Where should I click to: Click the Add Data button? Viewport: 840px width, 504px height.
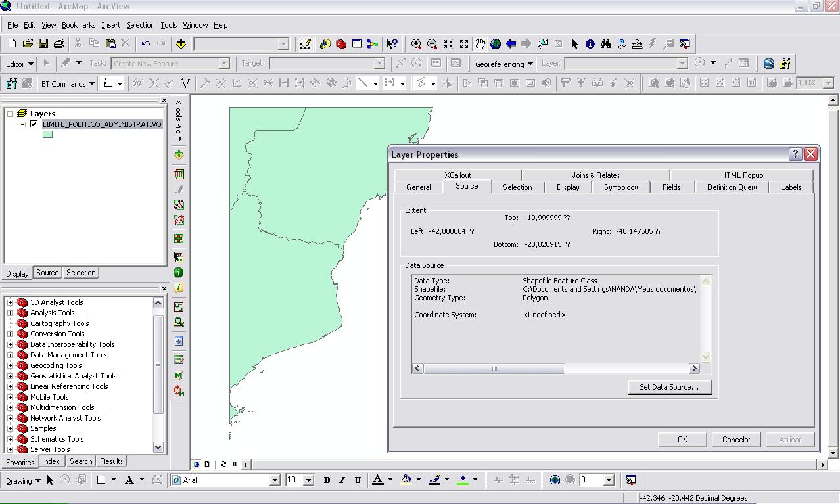(181, 44)
